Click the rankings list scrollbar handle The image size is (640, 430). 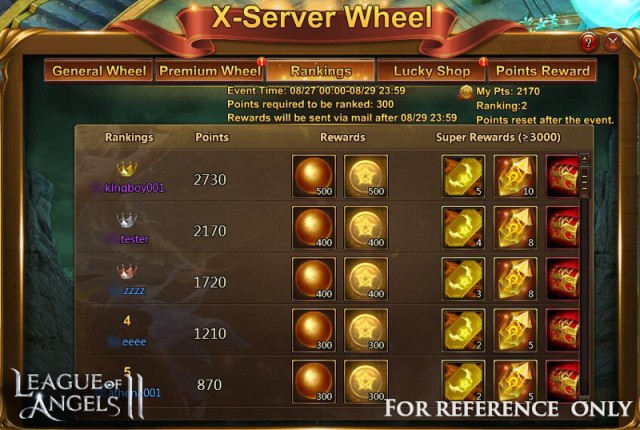click(584, 182)
